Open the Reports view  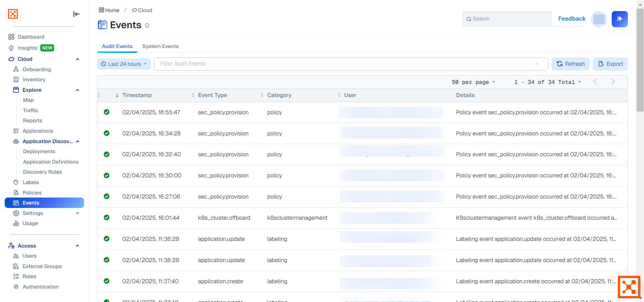(x=33, y=121)
